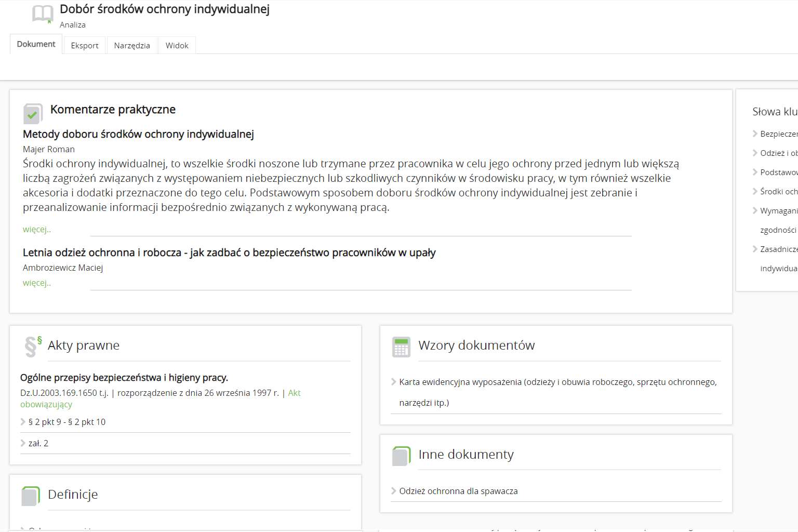This screenshot has width=798, height=532.
Task: Select the Bezpieczeństwo keyword in Słowa kluczowe
Action: tap(778, 134)
